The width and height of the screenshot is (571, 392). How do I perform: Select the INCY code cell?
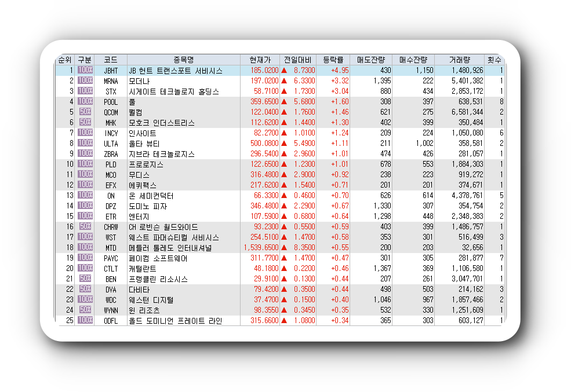click(x=111, y=133)
